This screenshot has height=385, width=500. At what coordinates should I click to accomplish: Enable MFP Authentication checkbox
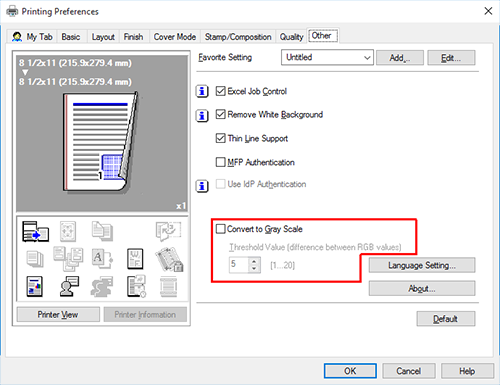click(x=221, y=162)
